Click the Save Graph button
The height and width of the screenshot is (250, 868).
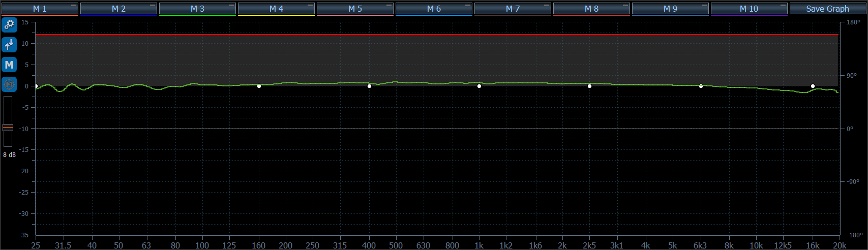click(827, 9)
